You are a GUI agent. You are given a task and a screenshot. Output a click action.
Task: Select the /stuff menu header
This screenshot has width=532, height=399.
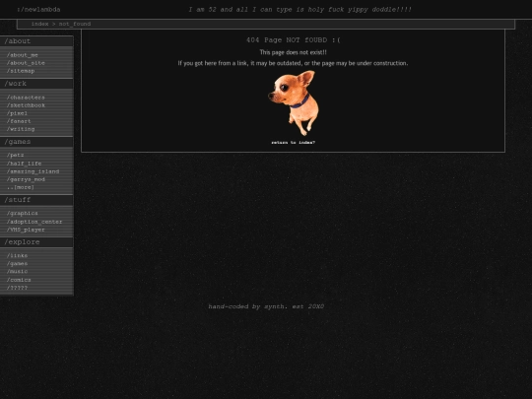point(36,200)
